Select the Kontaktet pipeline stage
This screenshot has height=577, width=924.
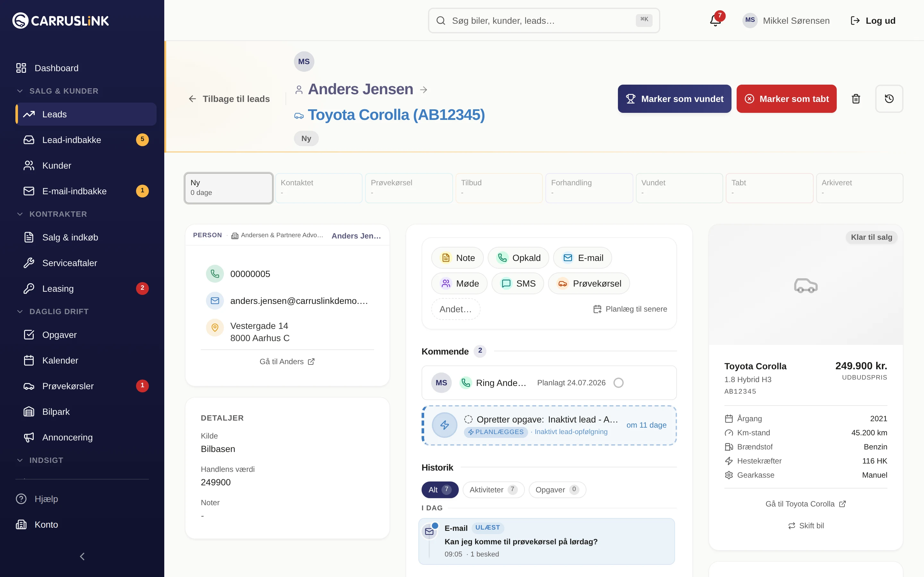click(319, 188)
